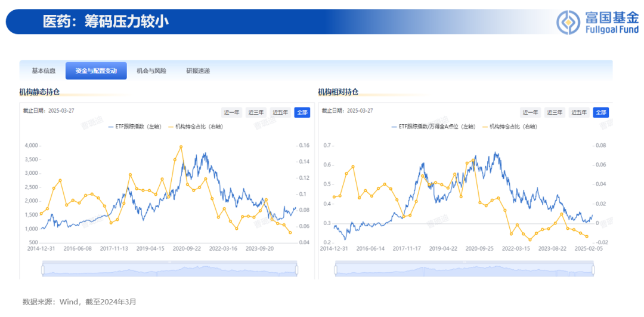644x317 pixels.
Task: Click the 机构相对持仓 section heading
Action: pos(338,92)
